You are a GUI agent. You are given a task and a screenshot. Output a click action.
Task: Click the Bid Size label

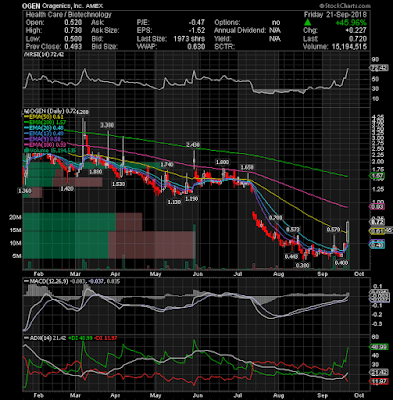(104, 47)
